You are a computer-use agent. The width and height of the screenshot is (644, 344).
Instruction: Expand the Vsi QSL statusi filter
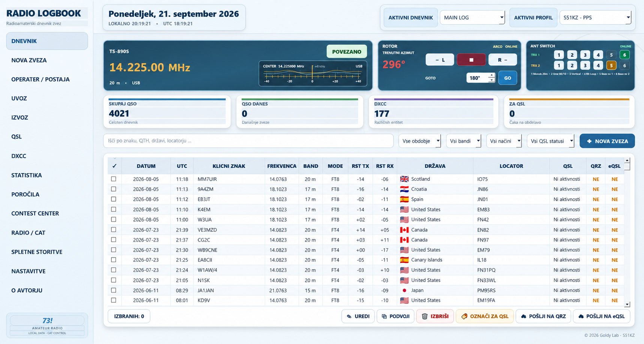click(551, 141)
